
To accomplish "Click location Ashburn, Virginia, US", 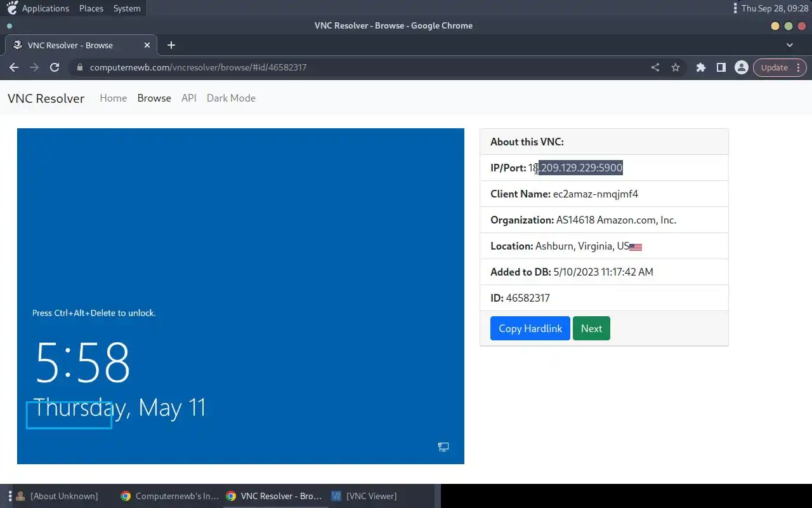I will (582, 246).
